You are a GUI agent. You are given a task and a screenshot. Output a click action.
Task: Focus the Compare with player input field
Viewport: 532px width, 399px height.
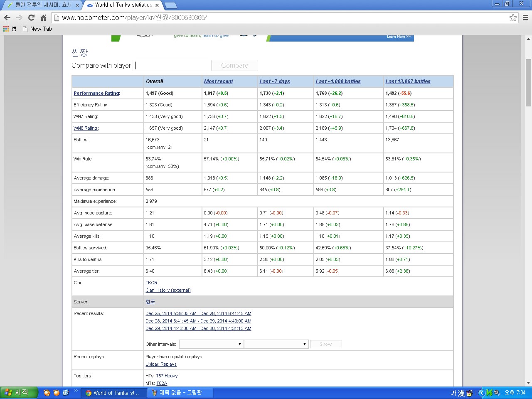[x=172, y=65]
